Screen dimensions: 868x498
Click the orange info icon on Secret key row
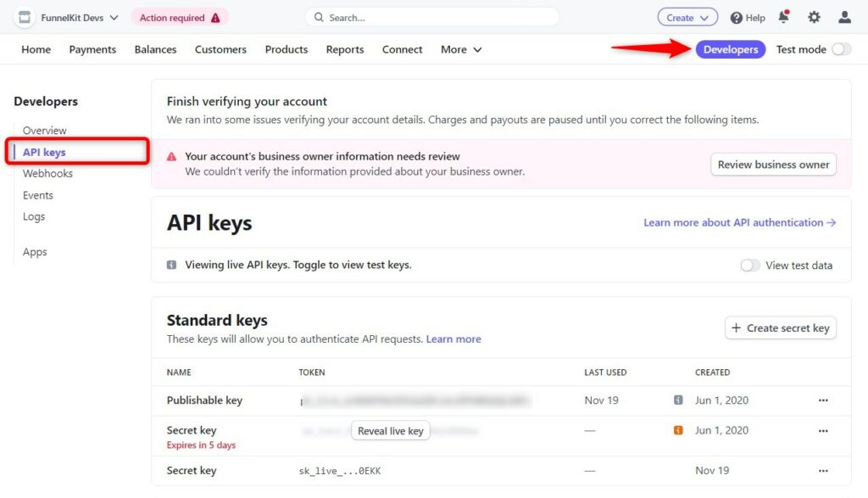coord(677,430)
